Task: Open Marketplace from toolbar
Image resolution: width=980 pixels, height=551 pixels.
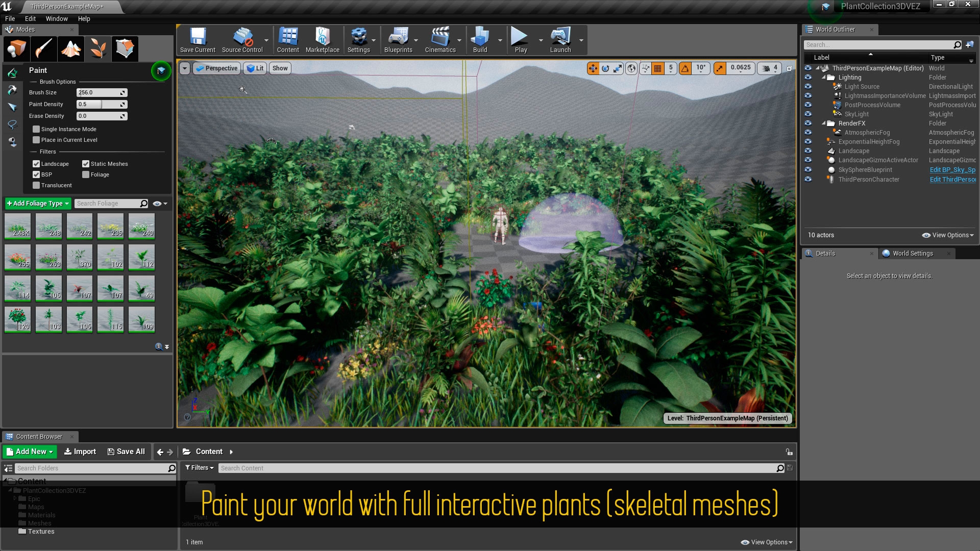Action: tap(322, 40)
